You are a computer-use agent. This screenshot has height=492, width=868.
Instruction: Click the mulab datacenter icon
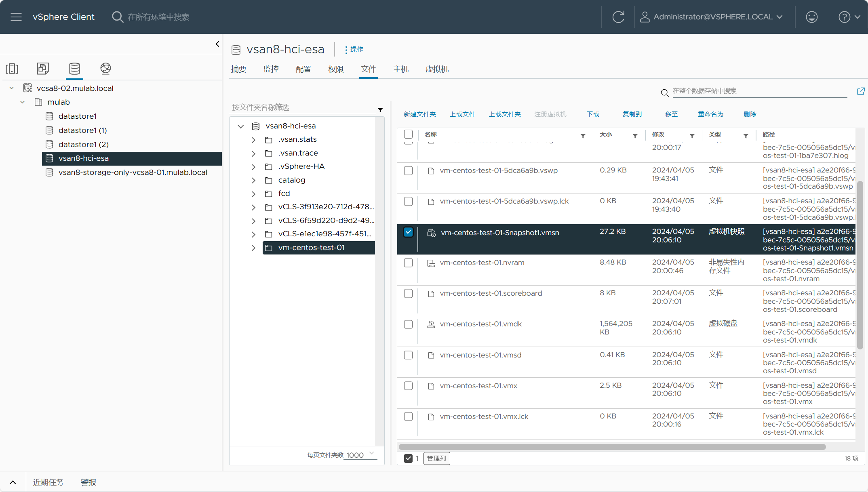click(x=38, y=102)
